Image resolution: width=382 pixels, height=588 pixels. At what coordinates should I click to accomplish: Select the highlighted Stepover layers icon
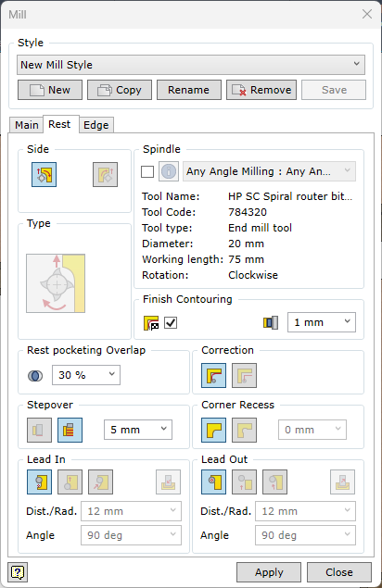pyautogui.click(x=70, y=431)
